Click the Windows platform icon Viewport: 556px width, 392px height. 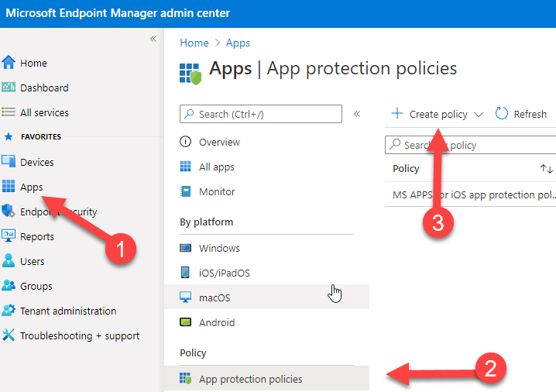[185, 248]
